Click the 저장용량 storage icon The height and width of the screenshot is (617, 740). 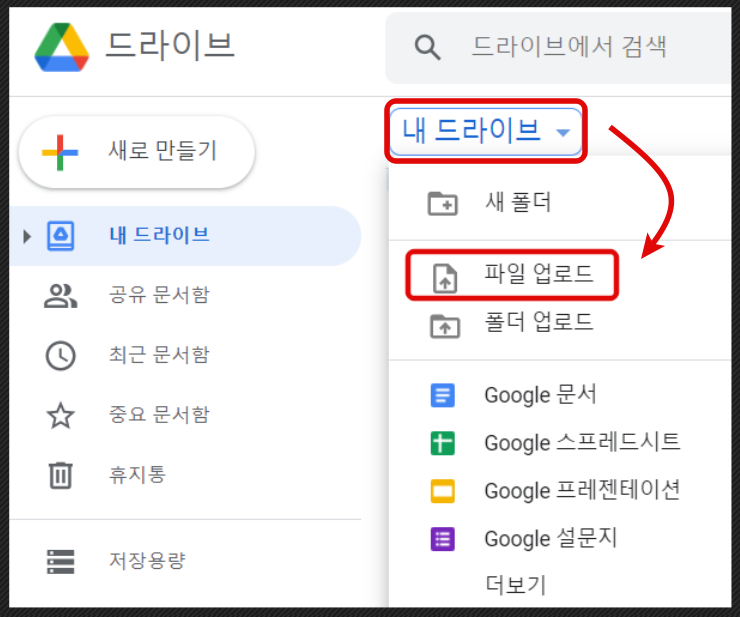(x=60, y=561)
